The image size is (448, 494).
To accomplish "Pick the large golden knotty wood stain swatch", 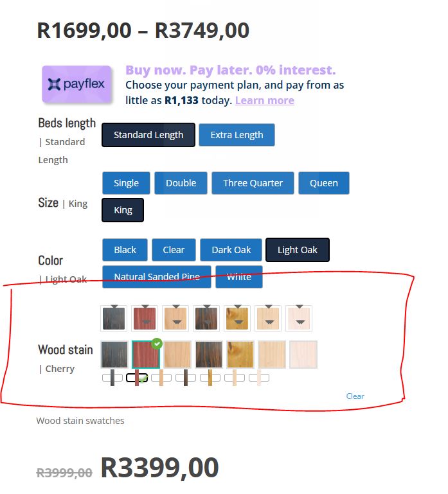I will coord(240,355).
